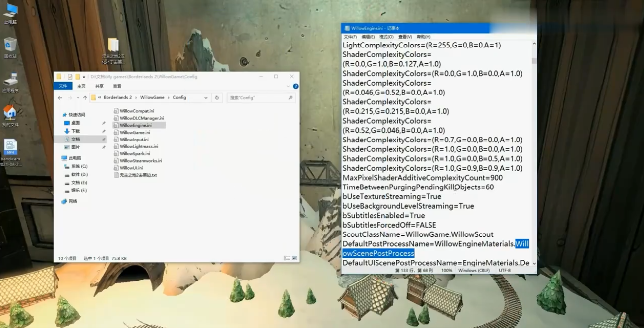
Task: Switch Explorer to details view
Action: pos(286,258)
